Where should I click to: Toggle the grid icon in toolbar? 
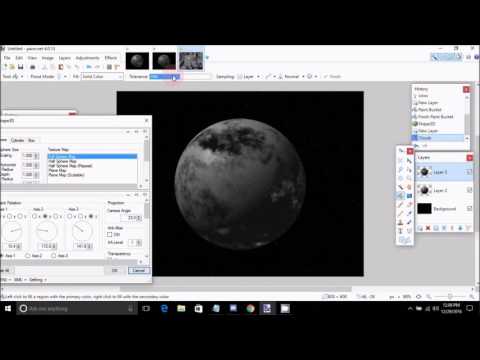109,67
